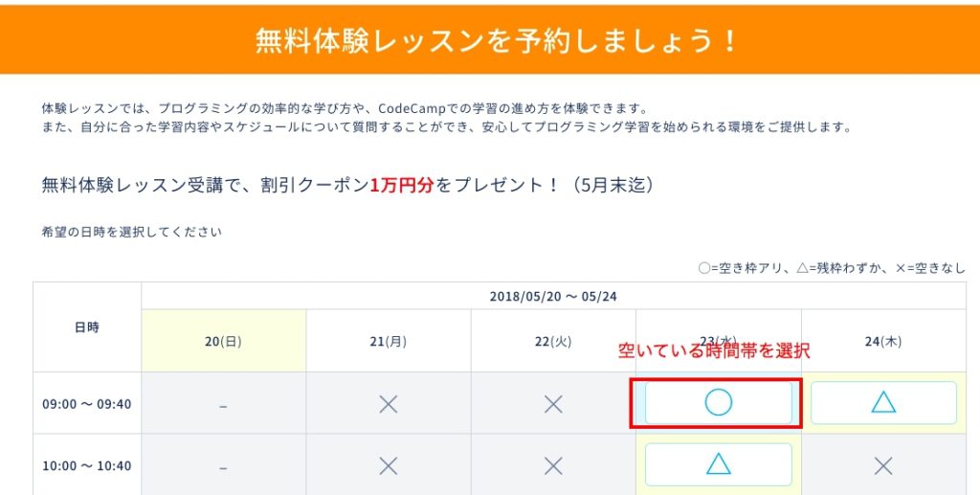Image resolution: width=980 pixels, height=495 pixels.
Task: Click the 日時 header cell
Action: click(87, 326)
